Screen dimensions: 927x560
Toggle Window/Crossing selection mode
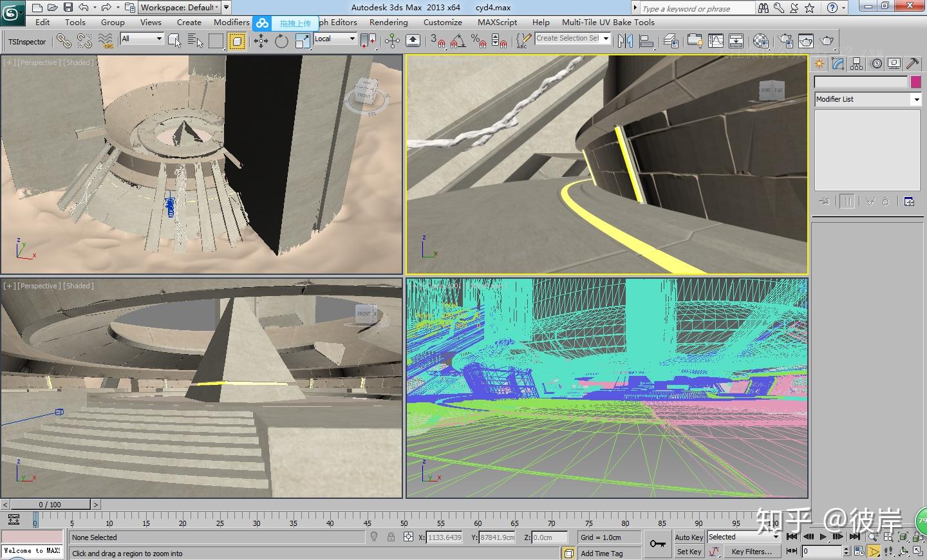point(237,41)
